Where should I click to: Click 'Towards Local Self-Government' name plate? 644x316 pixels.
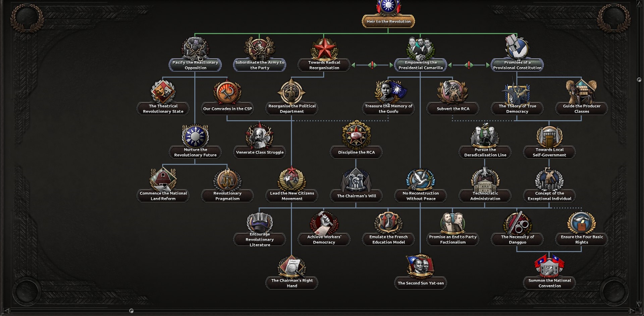tap(549, 152)
